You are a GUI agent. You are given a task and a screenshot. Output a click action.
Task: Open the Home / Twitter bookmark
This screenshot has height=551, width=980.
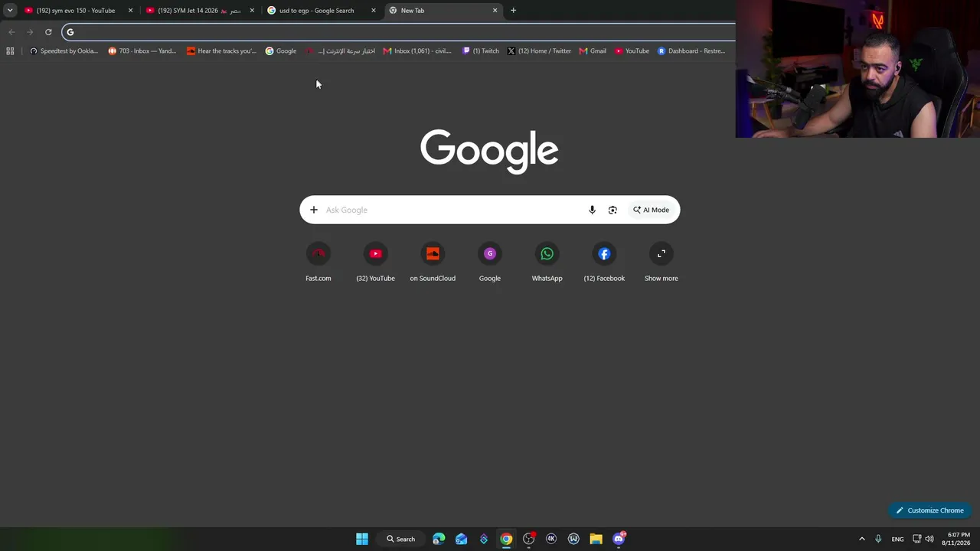(539, 51)
